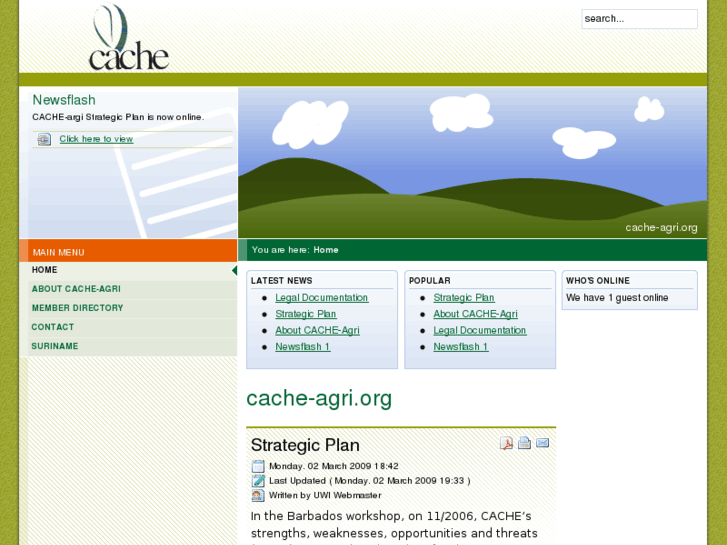Click the Last Updated date line
Viewport: 727px width, 545px height.
370,481
